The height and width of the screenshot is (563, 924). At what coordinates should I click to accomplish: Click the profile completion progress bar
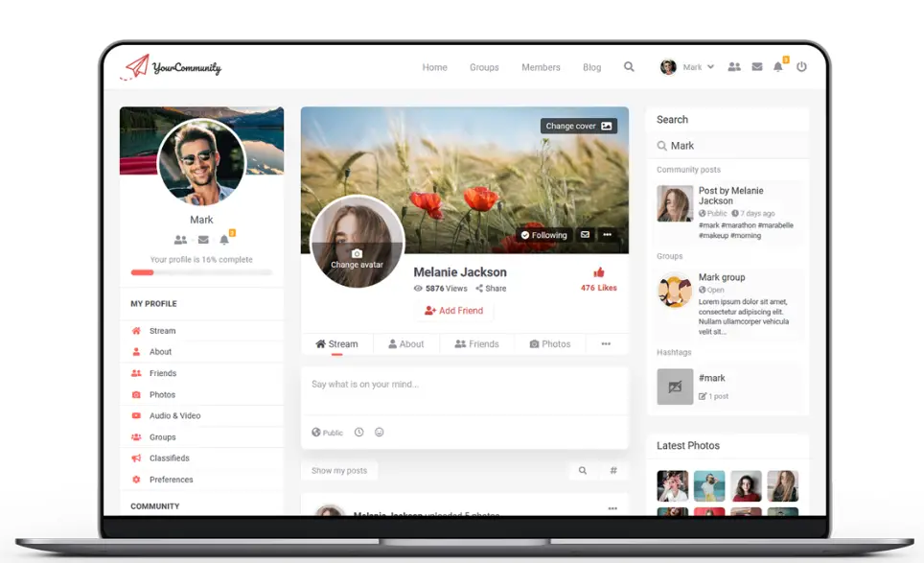pyautogui.click(x=201, y=272)
